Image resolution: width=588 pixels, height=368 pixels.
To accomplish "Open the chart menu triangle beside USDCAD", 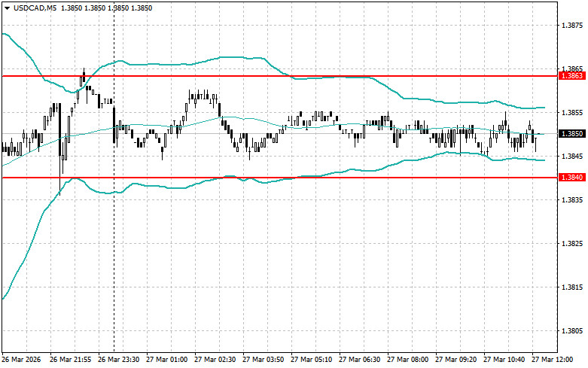I will [x=7, y=8].
